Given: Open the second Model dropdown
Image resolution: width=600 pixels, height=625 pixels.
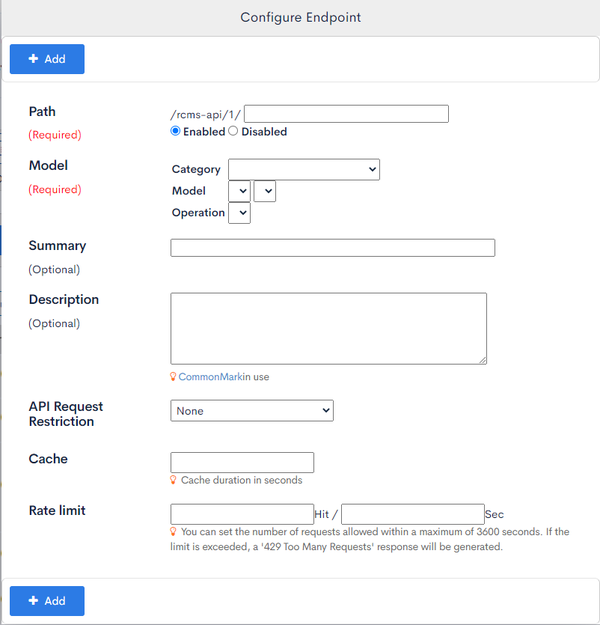Looking at the screenshot, I should click(265, 191).
